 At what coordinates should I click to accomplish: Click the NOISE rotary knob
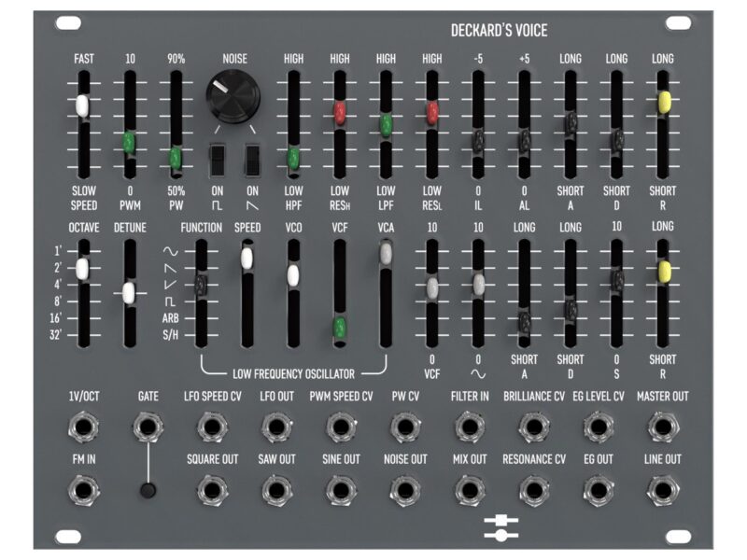point(233,97)
